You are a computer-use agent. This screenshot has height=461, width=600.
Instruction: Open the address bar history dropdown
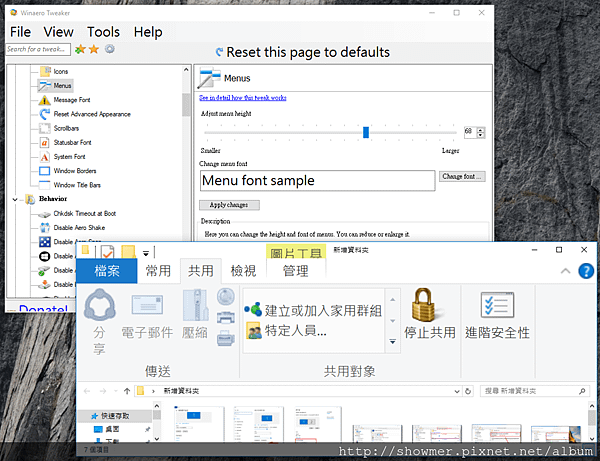[457, 391]
